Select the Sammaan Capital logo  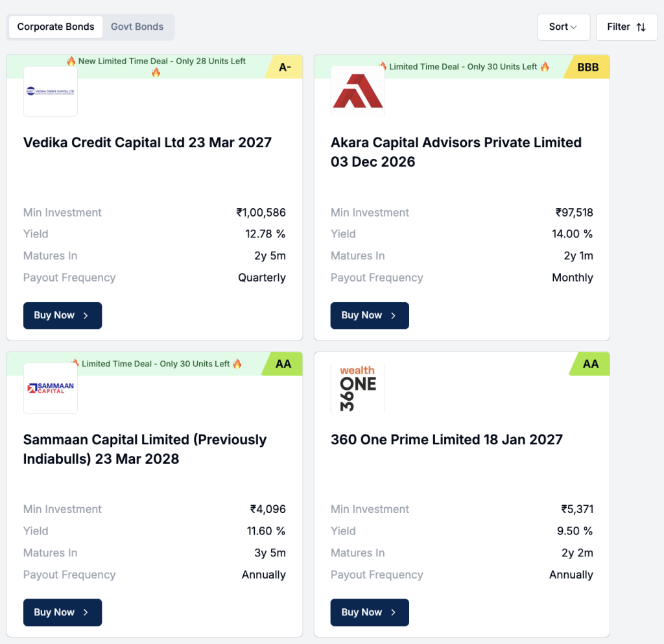pyautogui.click(x=50, y=388)
